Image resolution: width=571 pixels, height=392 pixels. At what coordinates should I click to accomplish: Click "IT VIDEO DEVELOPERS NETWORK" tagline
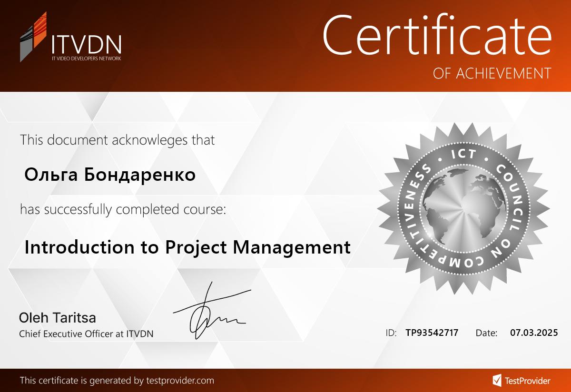coord(86,59)
